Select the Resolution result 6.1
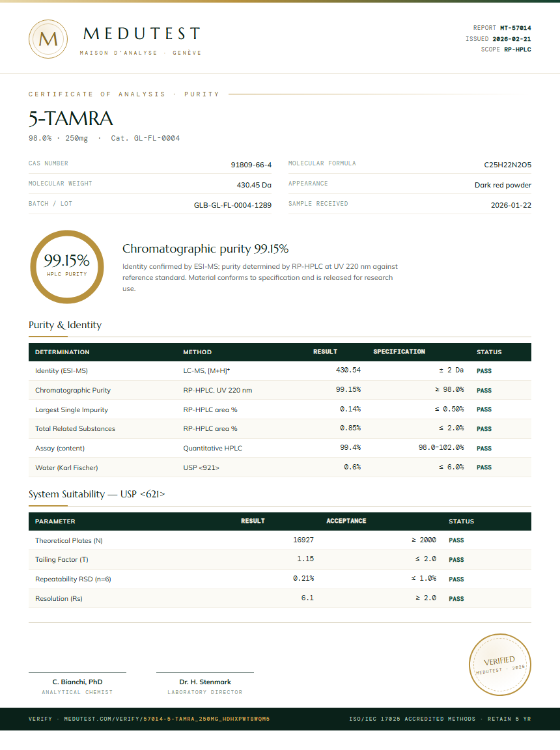Image resolution: width=560 pixels, height=750 pixels. click(307, 598)
